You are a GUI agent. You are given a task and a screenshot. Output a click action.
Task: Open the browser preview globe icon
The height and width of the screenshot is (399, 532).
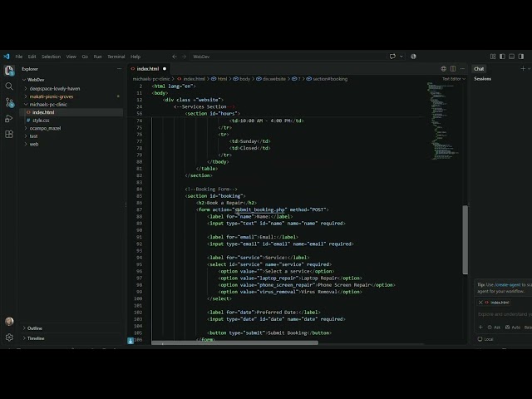(443, 68)
